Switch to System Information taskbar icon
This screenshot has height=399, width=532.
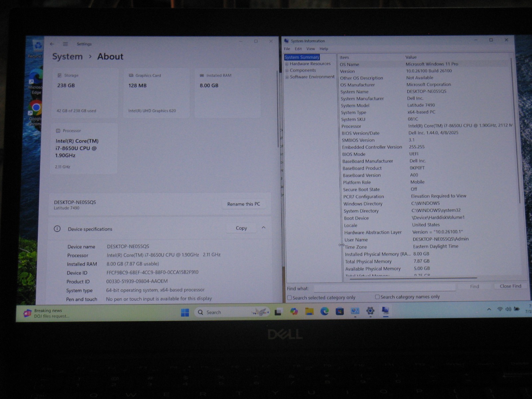[x=385, y=311]
